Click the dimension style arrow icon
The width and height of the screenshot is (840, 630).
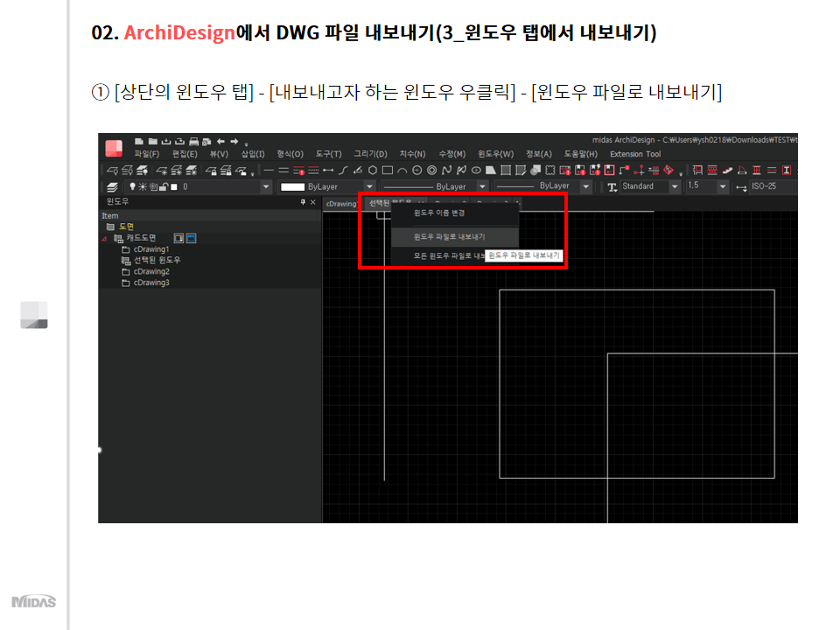pyautogui.click(x=741, y=187)
